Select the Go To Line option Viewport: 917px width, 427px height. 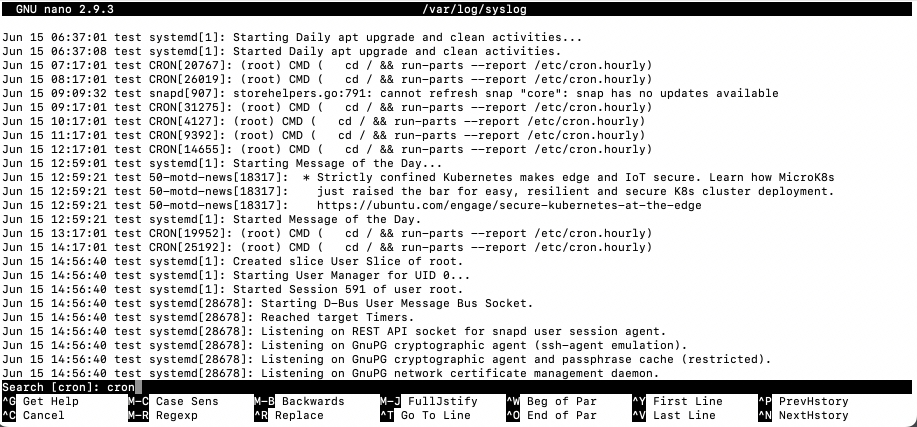pos(428,415)
